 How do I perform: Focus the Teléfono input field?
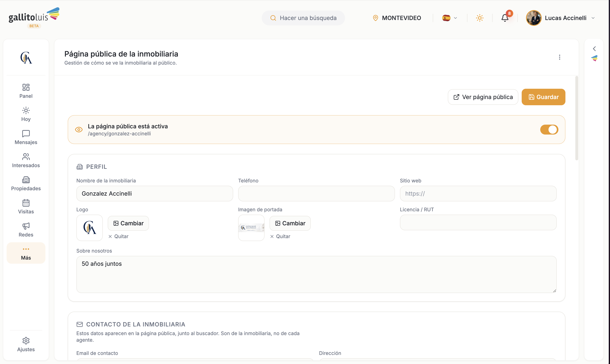click(x=316, y=194)
